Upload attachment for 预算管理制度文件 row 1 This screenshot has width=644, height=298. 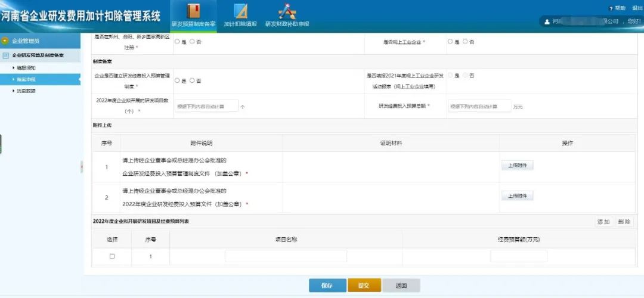click(x=518, y=166)
